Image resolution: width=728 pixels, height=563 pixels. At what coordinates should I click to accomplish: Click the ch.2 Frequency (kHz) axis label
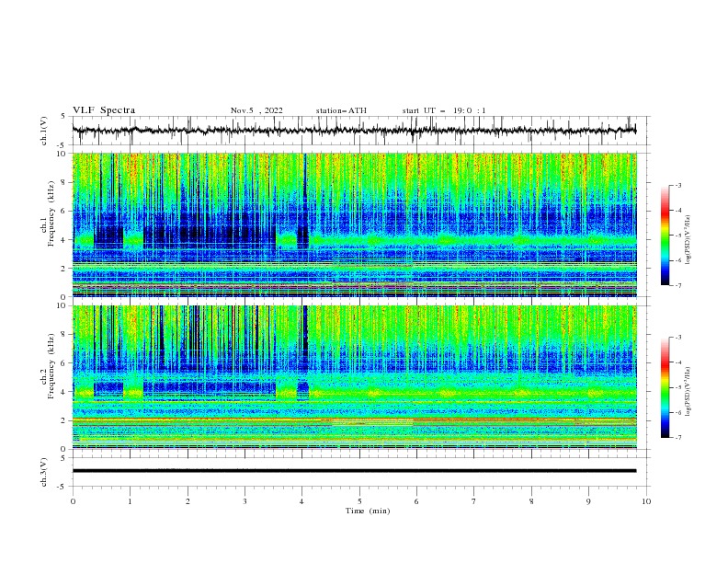[x=48, y=365]
